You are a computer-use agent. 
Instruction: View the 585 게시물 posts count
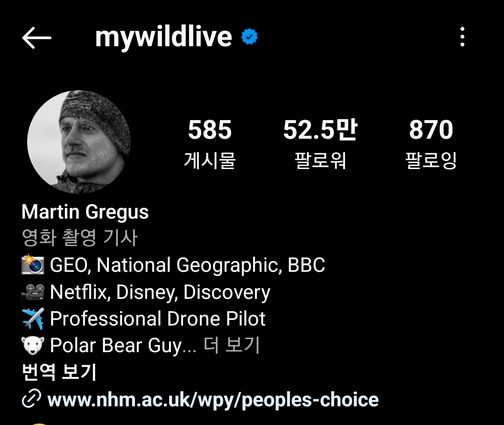point(210,143)
